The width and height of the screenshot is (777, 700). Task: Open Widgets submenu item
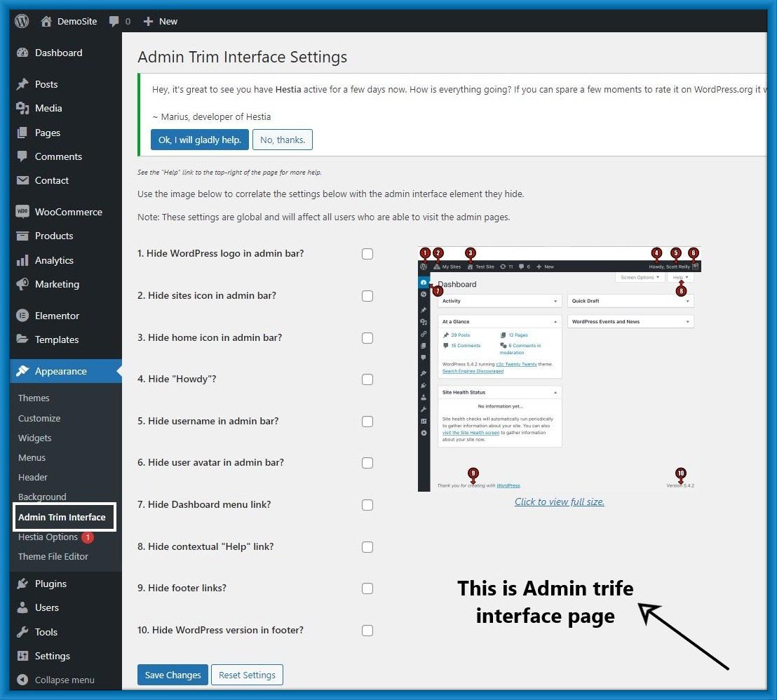(x=34, y=438)
